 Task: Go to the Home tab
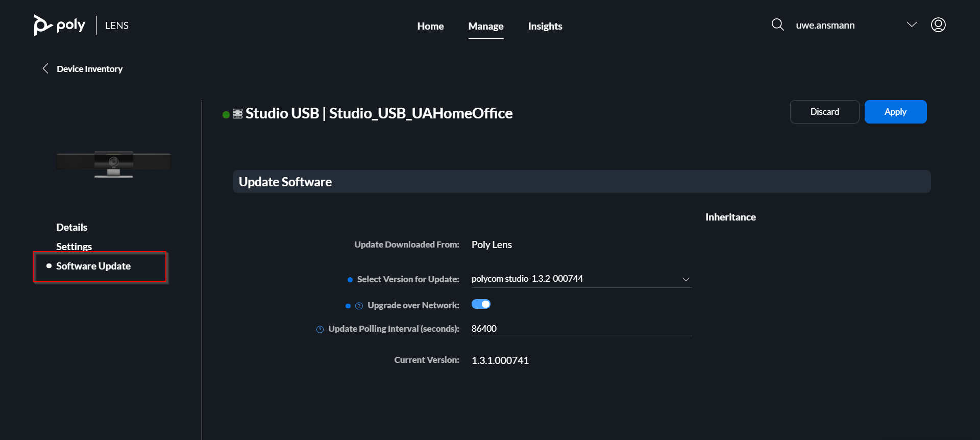coord(430,26)
